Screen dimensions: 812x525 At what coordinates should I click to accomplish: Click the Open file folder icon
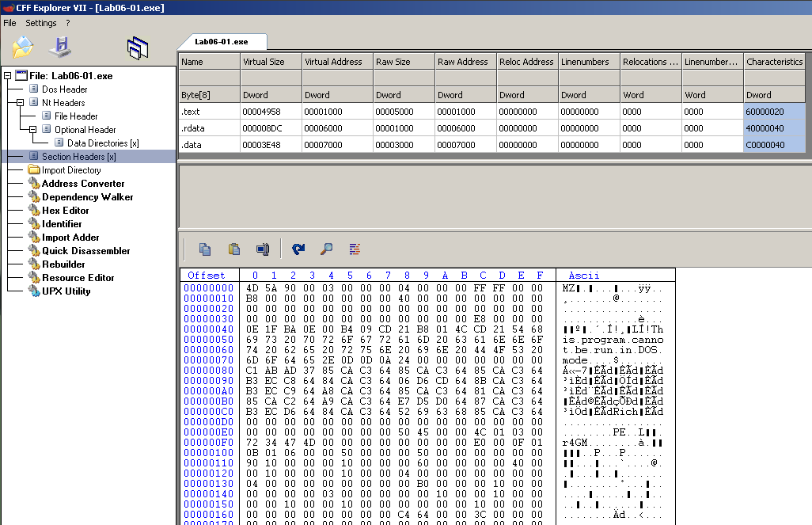point(23,48)
